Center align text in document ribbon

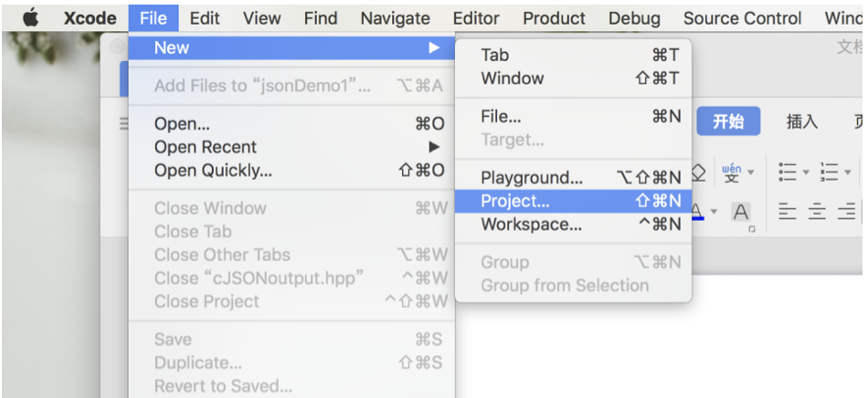817,212
